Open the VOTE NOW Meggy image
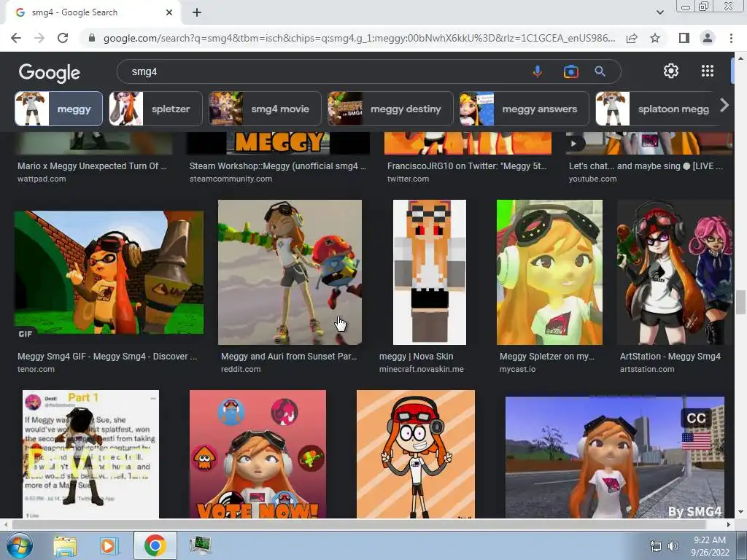 (258, 454)
